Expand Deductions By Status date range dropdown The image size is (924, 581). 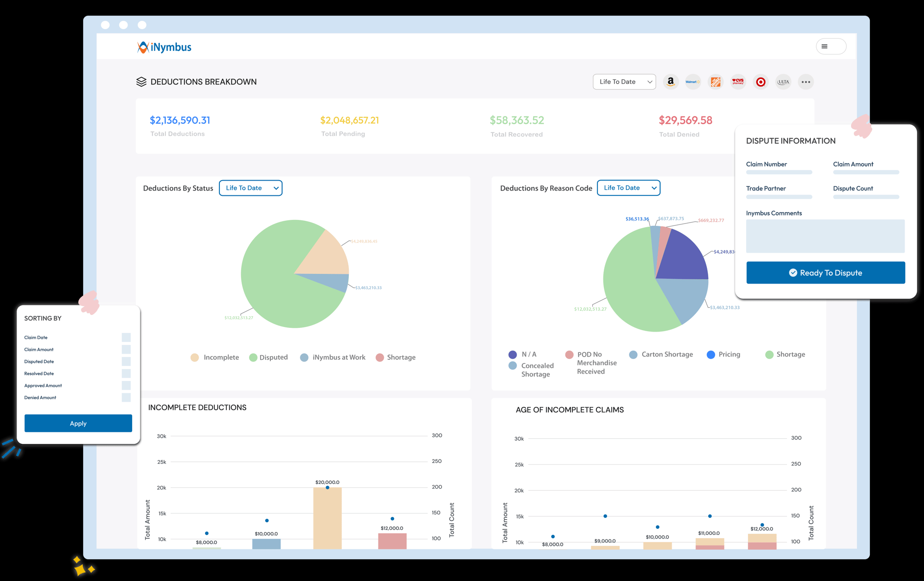(250, 188)
